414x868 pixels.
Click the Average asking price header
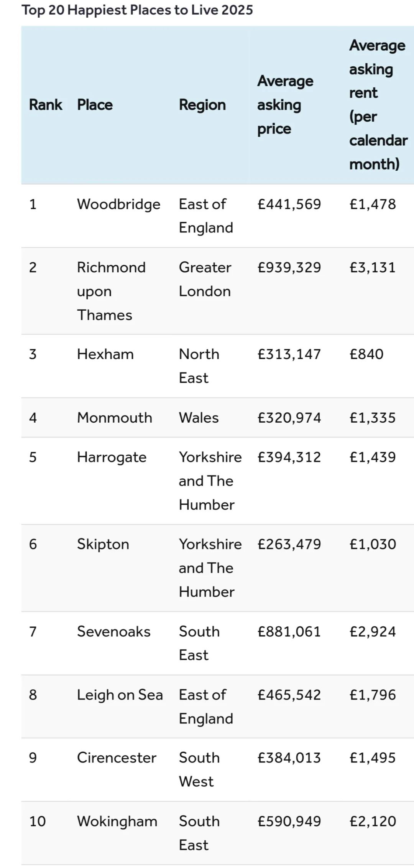[x=285, y=105]
